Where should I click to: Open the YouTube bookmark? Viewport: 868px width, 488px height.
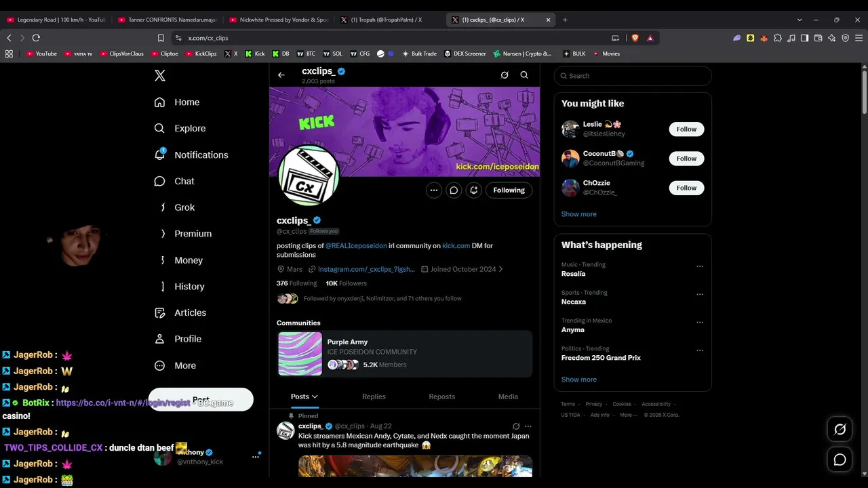[x=41, y=54]
